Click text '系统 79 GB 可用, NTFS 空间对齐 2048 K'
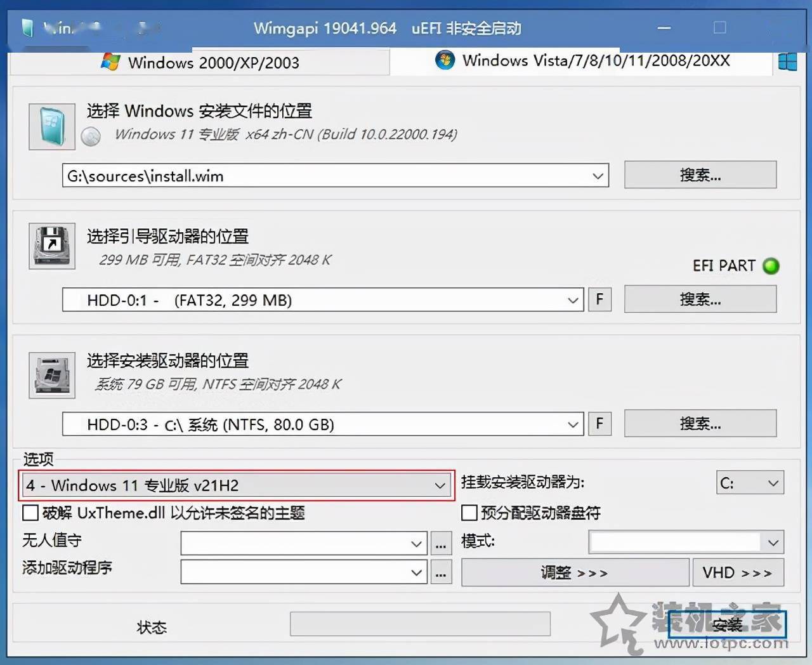The image size is (812, 665). tap(218, 384)
